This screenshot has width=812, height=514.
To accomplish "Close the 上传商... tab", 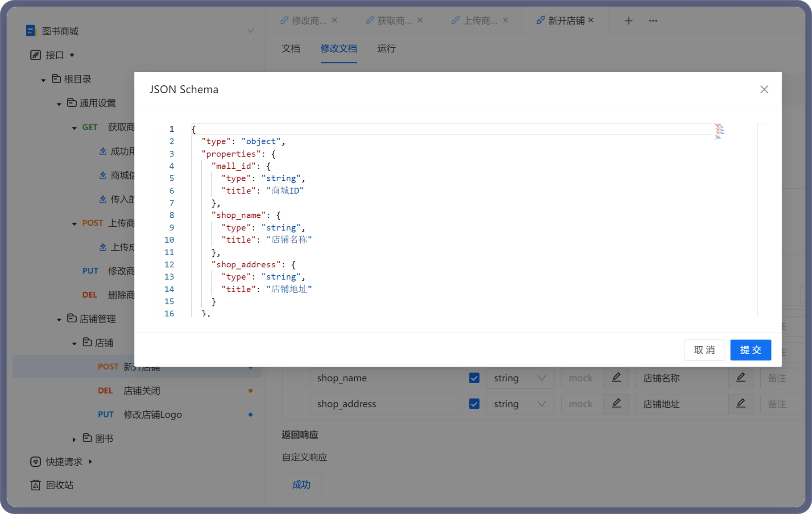I will [x=505, y=20].
